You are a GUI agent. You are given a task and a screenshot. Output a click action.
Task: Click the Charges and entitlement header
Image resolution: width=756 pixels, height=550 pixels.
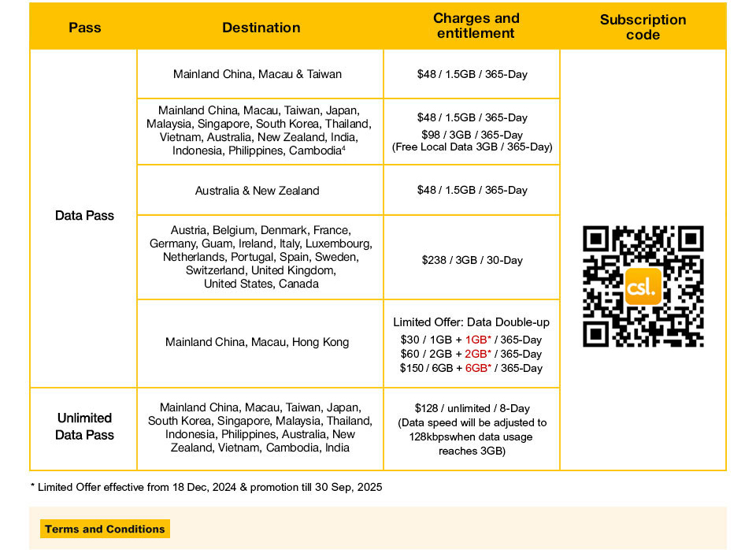click(x=476, y=26)
